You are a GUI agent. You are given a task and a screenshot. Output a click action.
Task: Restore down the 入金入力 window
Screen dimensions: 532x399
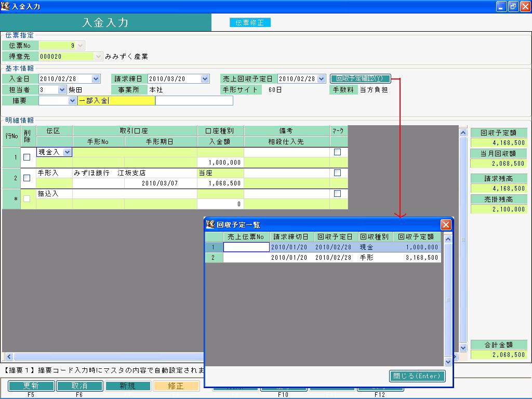(x=513, y=6)
